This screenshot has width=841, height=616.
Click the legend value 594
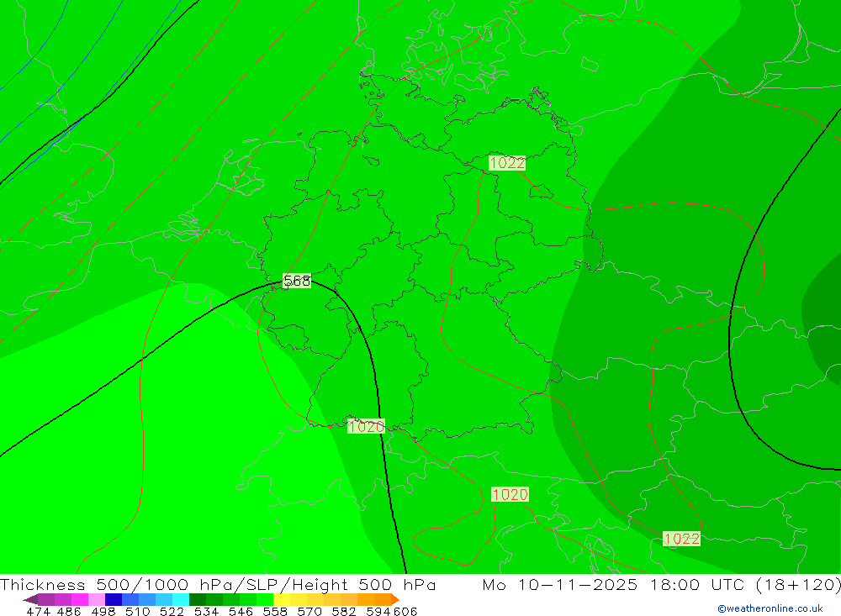click(378, 611)
